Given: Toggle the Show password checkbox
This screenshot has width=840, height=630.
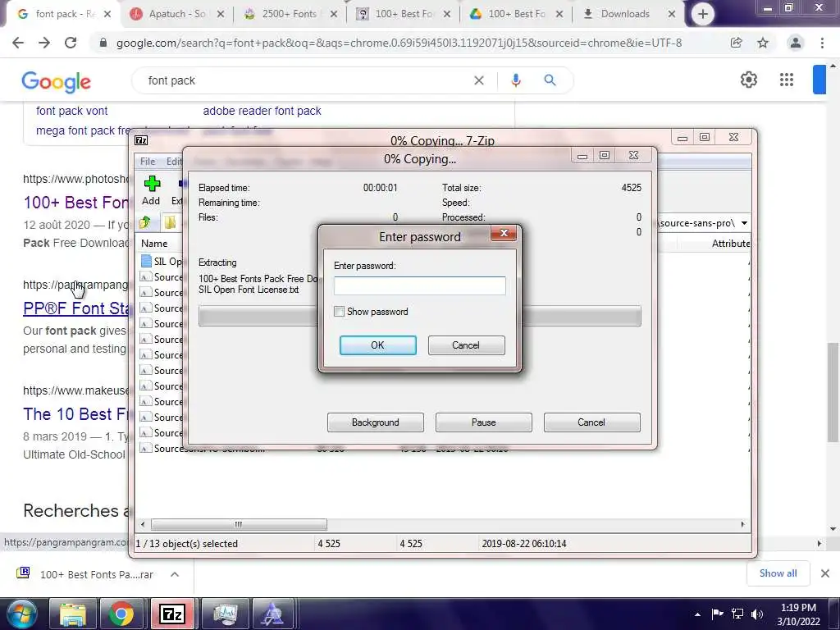Looking at the screenshot, I should coord(339,311).
